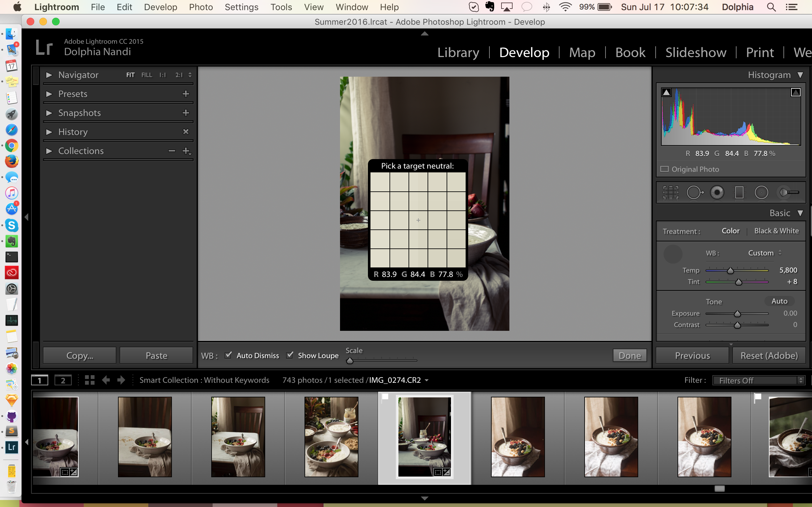Click the radial filter icon
Screen dimensions: 812x507
(761, 193)
